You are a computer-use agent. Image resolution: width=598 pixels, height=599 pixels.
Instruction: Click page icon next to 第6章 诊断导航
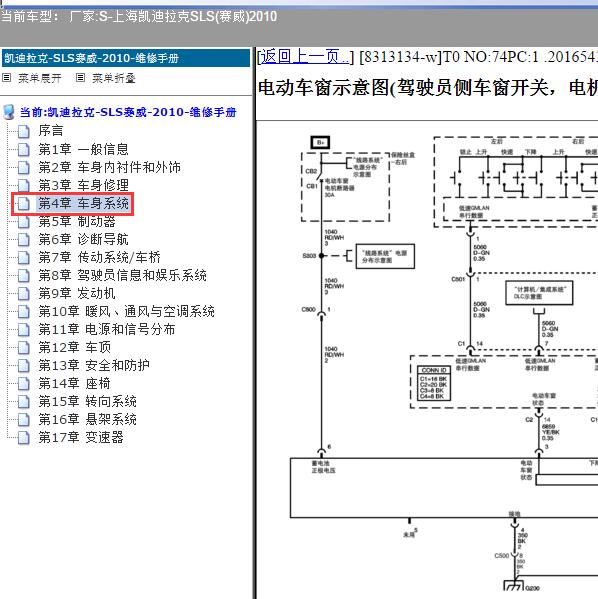click(x=24, y=239)
